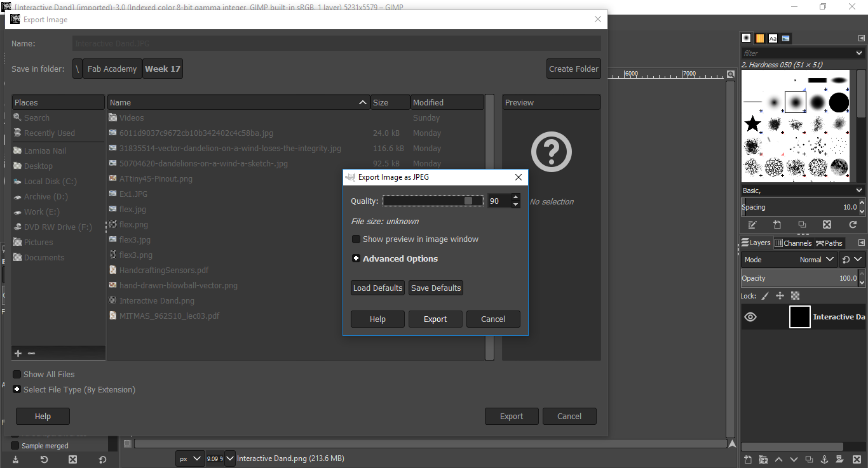Screen dimensions: 868x468
Task: Open the zoom percentage dropdown arrow
Action: 229,458
